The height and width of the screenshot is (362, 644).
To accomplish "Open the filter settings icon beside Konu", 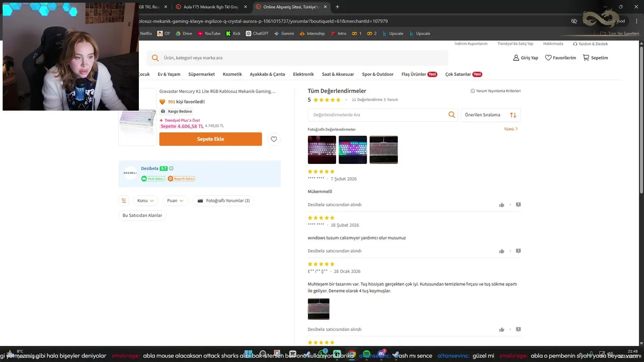I will (124, 201).
